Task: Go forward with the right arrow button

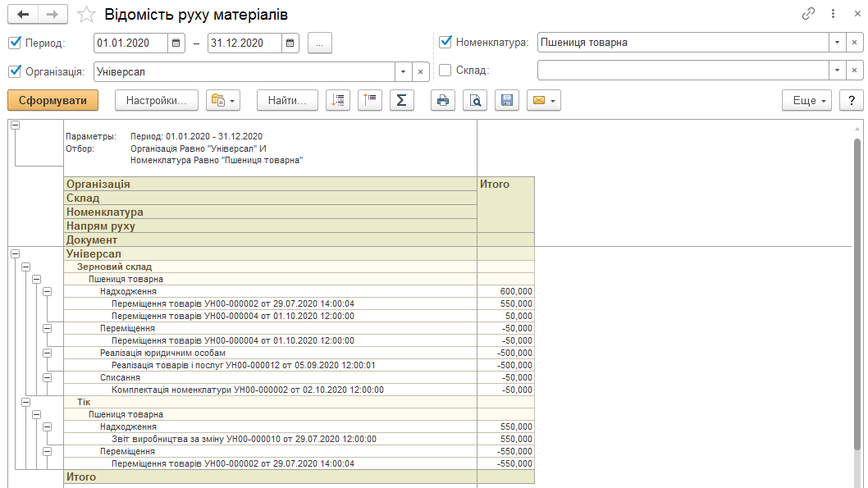Action: pyautogui.click(x=53, y=15)
